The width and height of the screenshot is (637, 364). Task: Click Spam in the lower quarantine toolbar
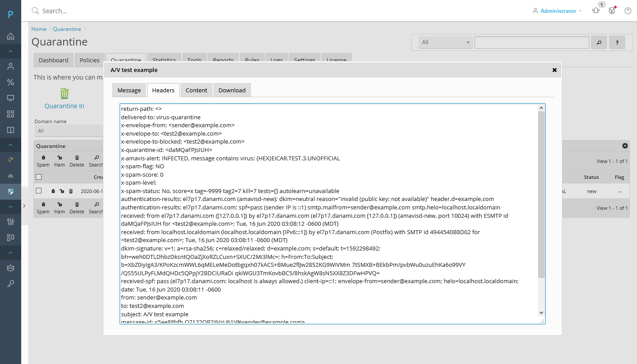pyautogui.click(x=43, y=208)
